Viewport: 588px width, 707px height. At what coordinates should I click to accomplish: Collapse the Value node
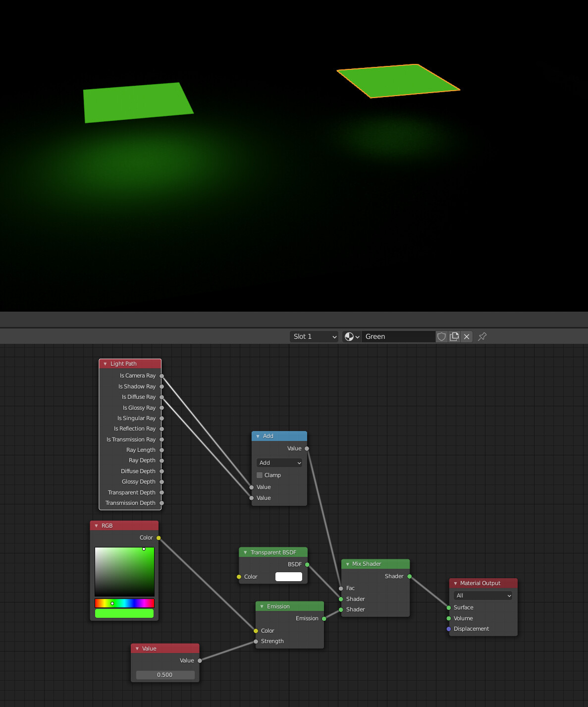coord(137,648)
